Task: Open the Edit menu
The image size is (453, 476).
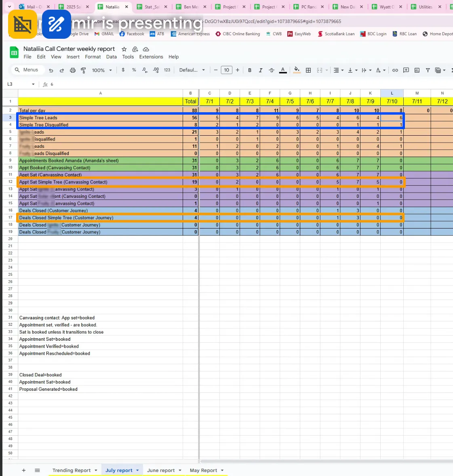Action: coord(41,57)
